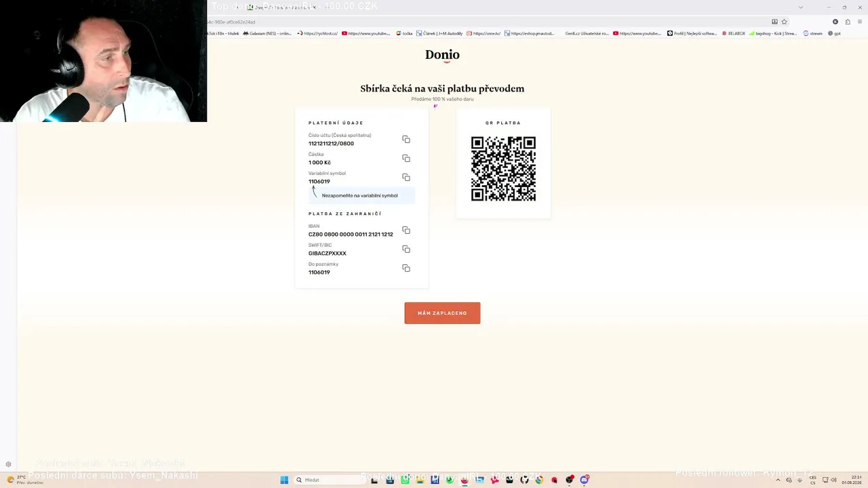Image resolution: width=868 pixels, height=488 pixels.
Task: Bookmark this page with the star icon
Action: [x=785, y=22]
